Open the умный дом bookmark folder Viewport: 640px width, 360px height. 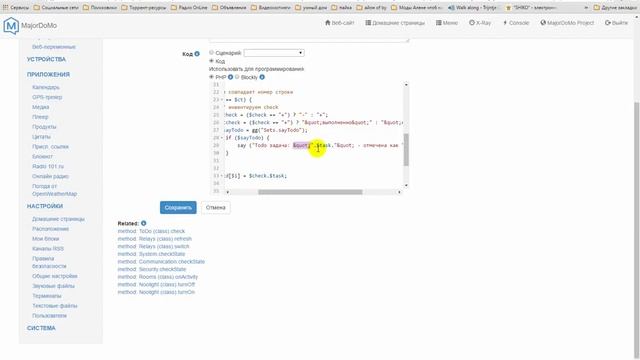pyautogui.click(x=311, y=7)
